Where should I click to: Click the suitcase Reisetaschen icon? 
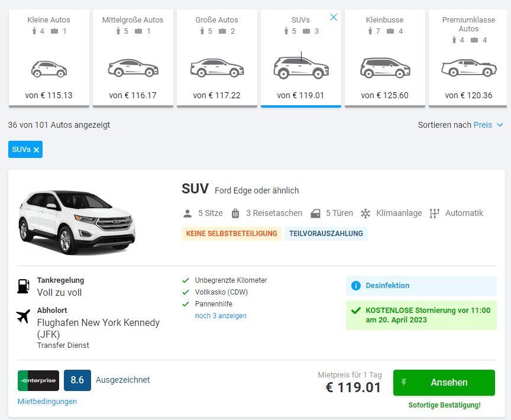[235, 213]
